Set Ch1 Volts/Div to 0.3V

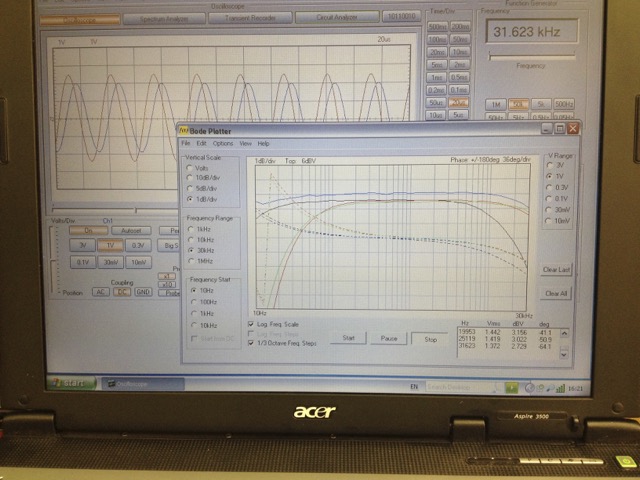click(x=138, y=245)
